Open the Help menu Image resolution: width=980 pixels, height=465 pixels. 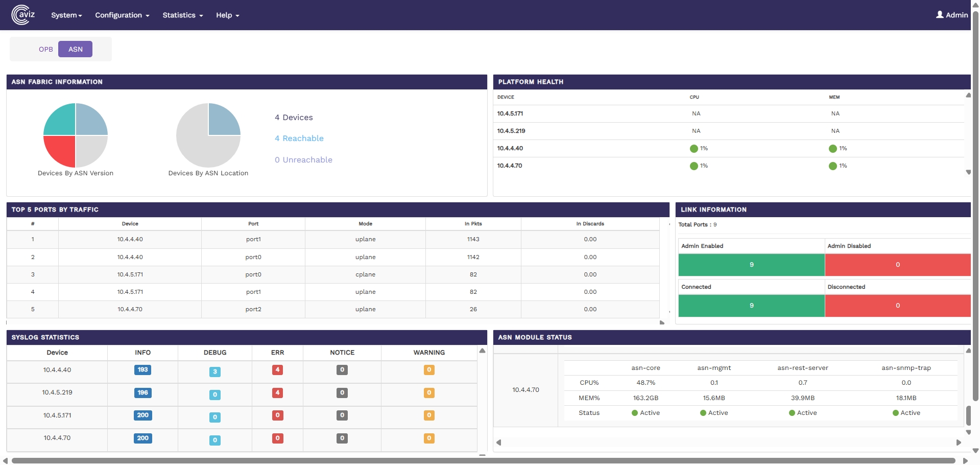(x=227, y=15)
